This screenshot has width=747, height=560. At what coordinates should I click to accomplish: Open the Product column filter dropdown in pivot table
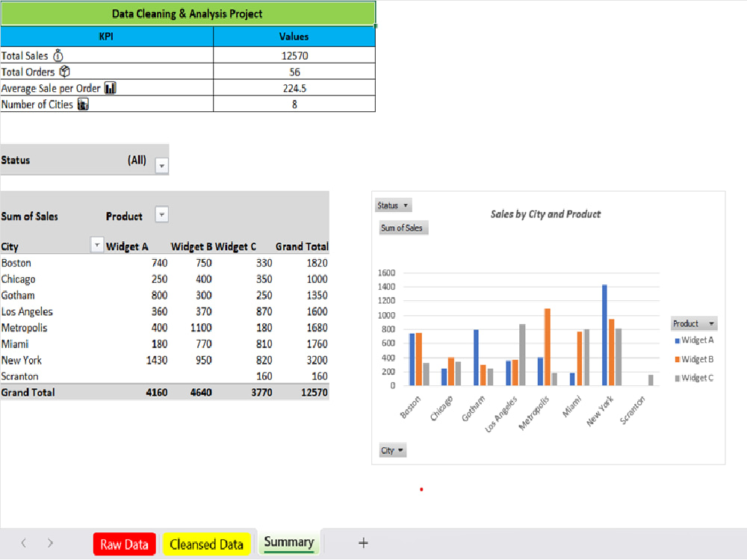162,215
